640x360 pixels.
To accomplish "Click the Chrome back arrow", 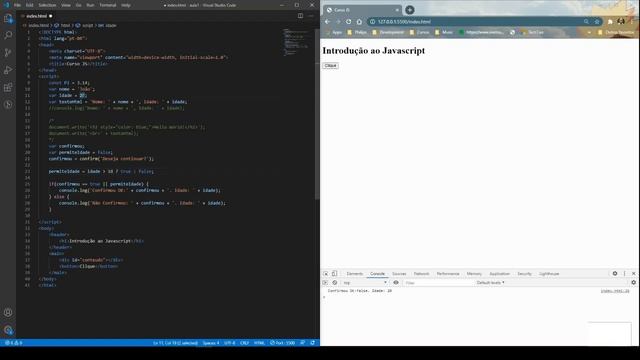I will coord(327,22).
